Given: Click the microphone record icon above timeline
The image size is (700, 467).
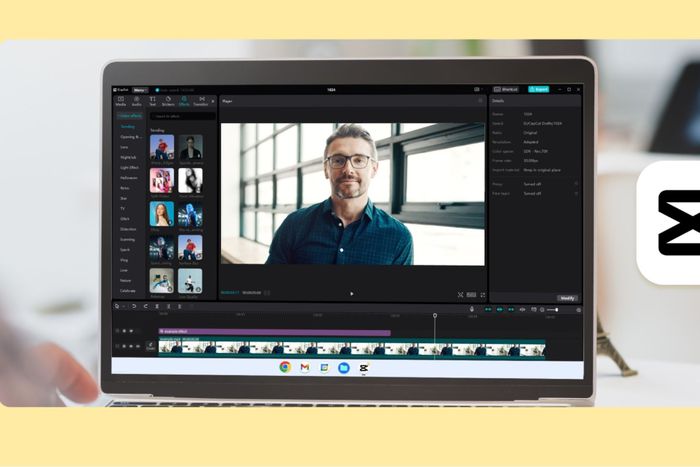Looking at the screenshot, I should 472,309.
